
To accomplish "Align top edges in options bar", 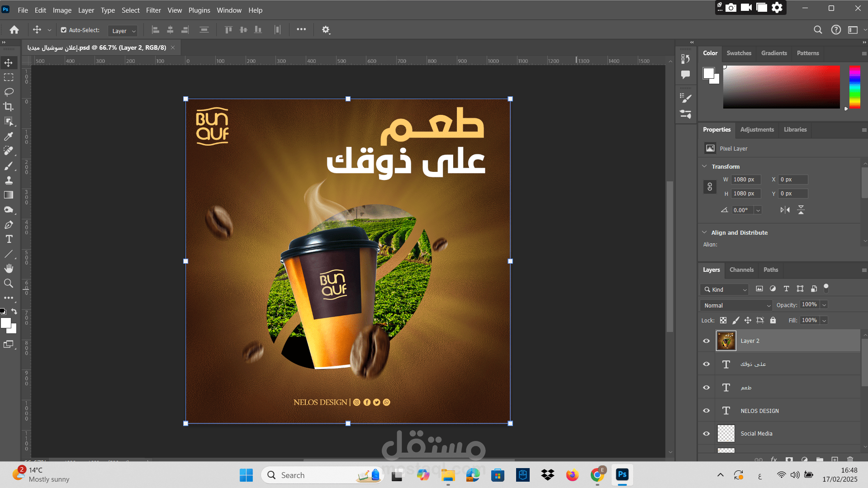I will (229, 30).
